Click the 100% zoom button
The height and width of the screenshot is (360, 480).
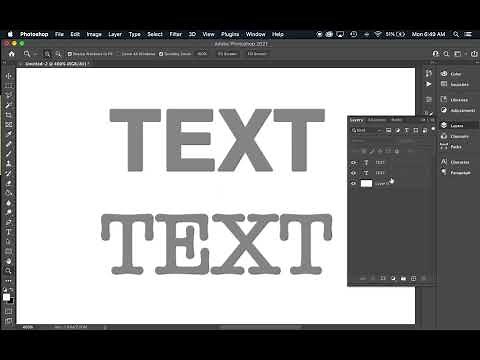pos(202,54)
